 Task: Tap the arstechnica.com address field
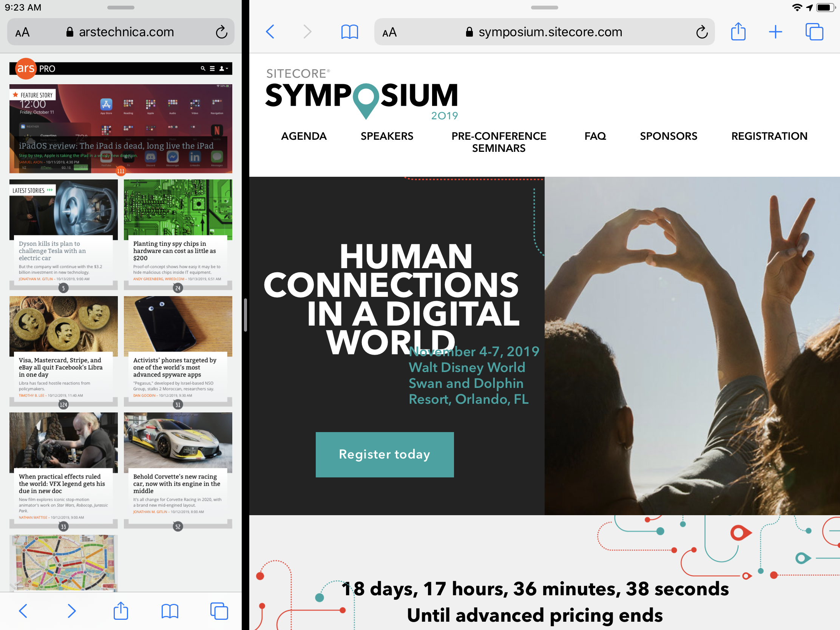121,32
